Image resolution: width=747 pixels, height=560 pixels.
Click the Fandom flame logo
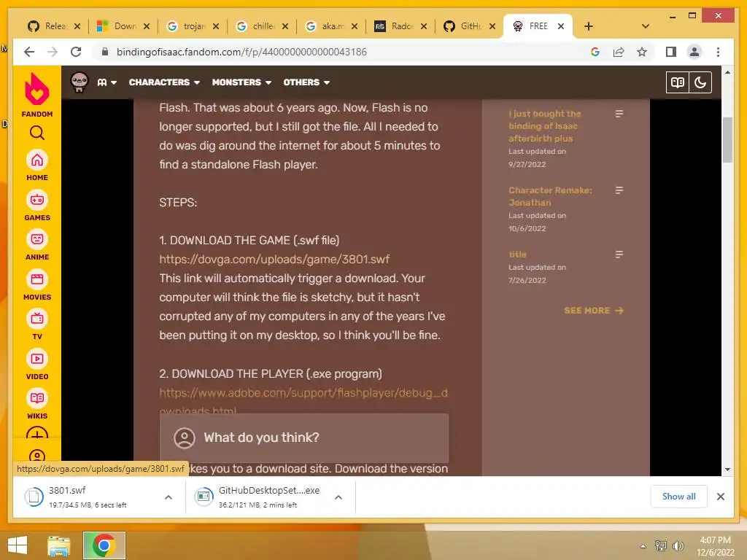pos(36,90)
